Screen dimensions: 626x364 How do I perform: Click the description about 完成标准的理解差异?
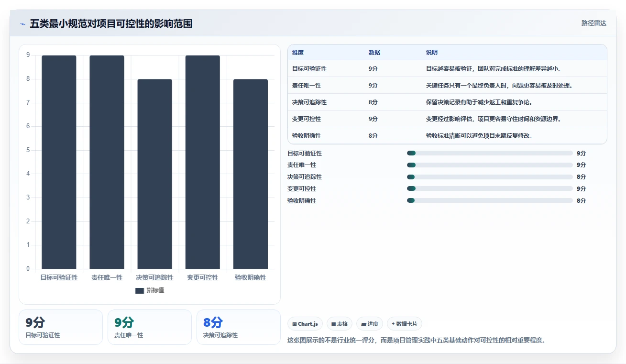coord(494,69)
